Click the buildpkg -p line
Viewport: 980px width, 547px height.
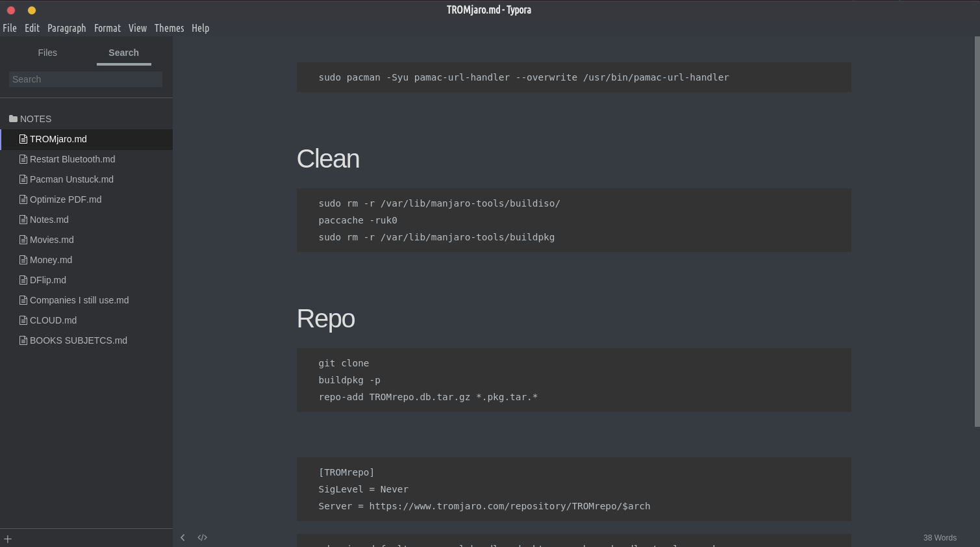click(349, 380)
